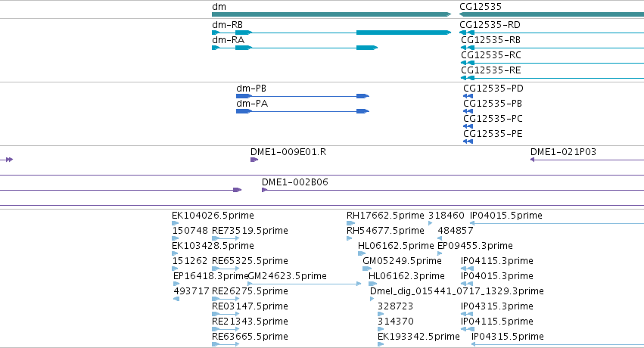Image resolution: width=644 pixels, height=348 pixels.
Task: Select the dm-RB transcript's large exon
Action: click(403, 33)
